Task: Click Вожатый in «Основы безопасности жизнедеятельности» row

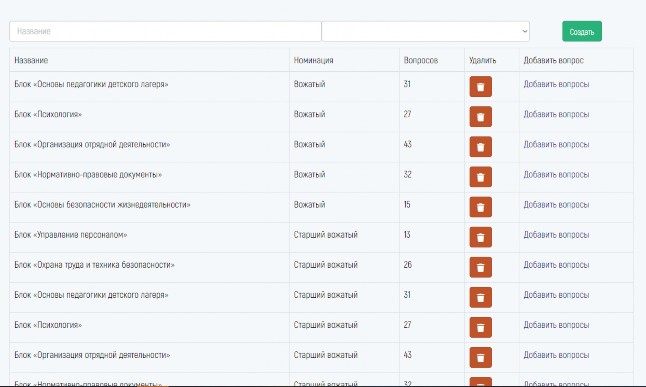Action: tap(309, 204)
